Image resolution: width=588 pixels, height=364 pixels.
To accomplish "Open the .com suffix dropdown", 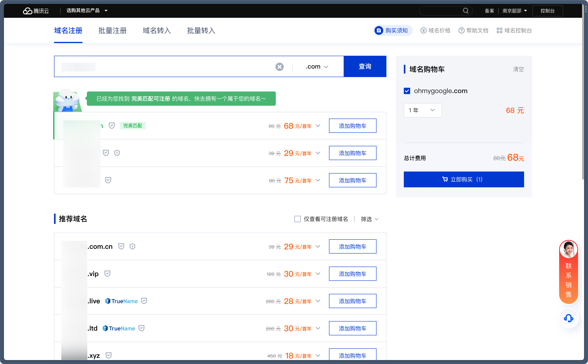I will 317,67.
